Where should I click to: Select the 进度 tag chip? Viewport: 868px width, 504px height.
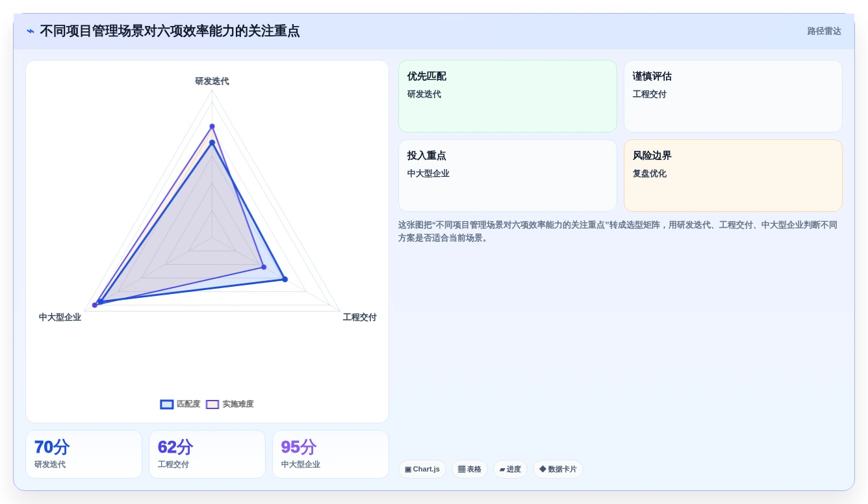511,470
